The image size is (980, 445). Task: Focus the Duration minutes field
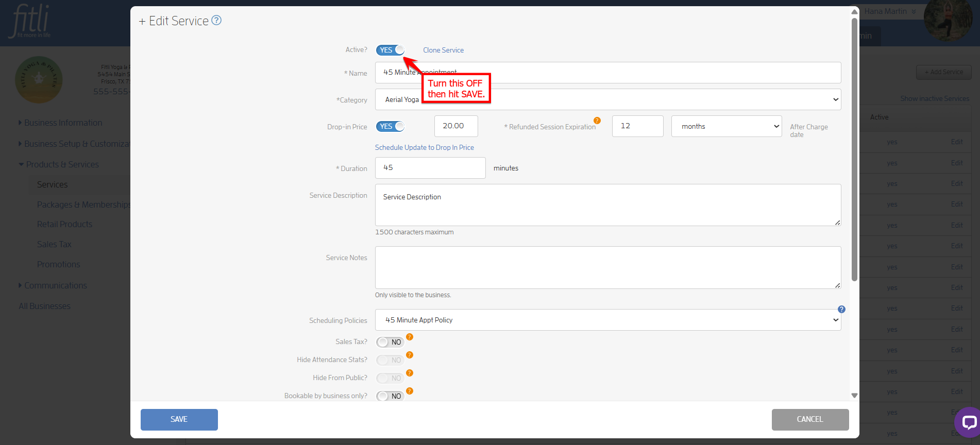(x=430, y=168)
